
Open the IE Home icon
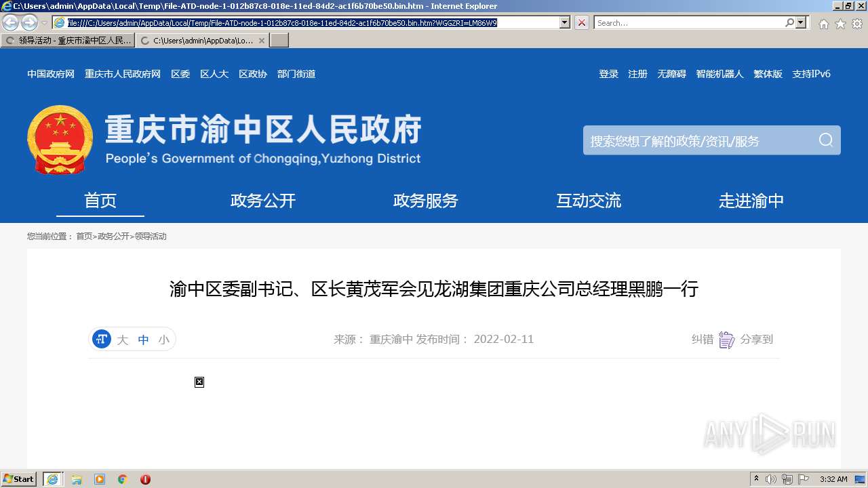coord(823,24)
